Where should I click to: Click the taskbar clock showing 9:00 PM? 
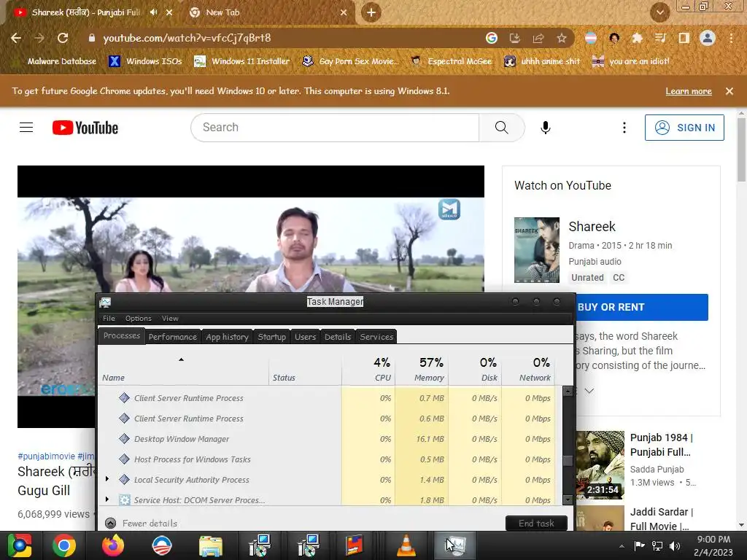point(713,545)
